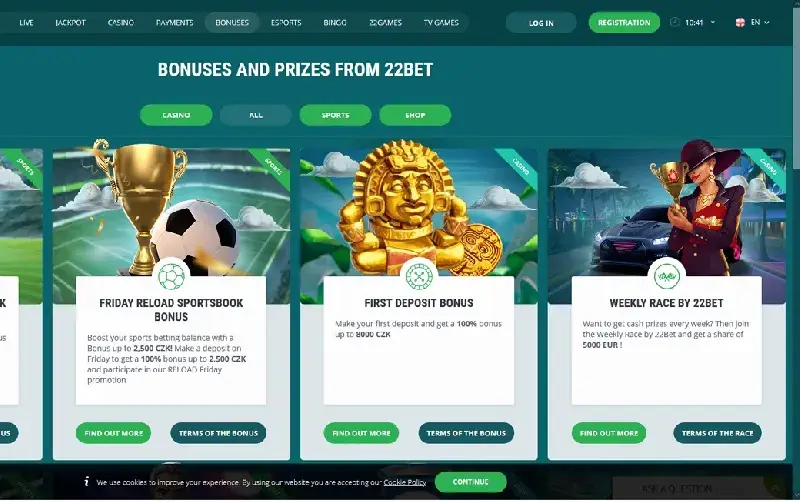Click the golden idol banner image
The height and width of the screenshot is (502, 800).
tap(419, 212)
